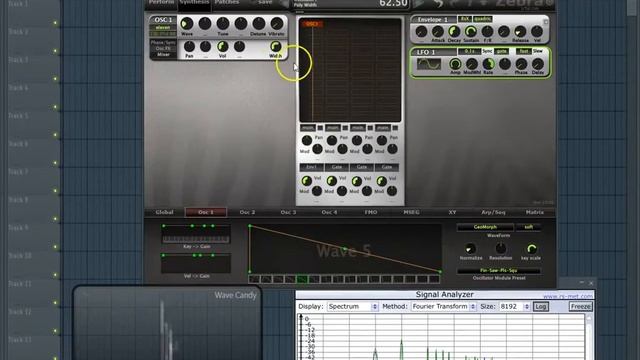Click the first mixer channel Pan knob
Screen dimensions: 640x360
point(307,140)
